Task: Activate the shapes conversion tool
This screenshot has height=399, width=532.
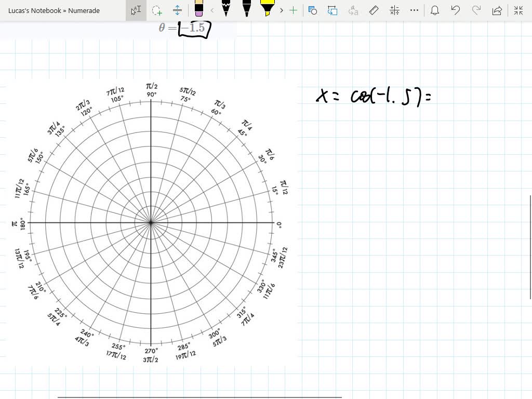Action: click(x=312, y=10)
